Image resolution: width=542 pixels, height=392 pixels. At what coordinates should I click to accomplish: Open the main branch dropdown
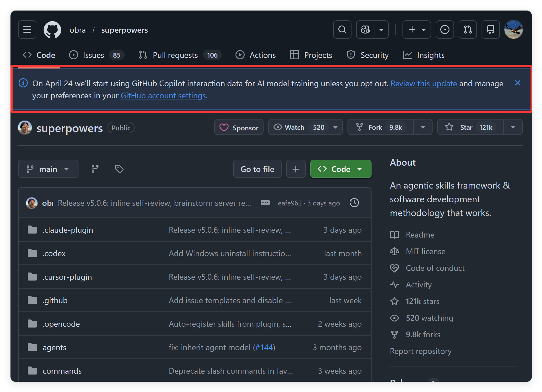[x=48, y=169]
